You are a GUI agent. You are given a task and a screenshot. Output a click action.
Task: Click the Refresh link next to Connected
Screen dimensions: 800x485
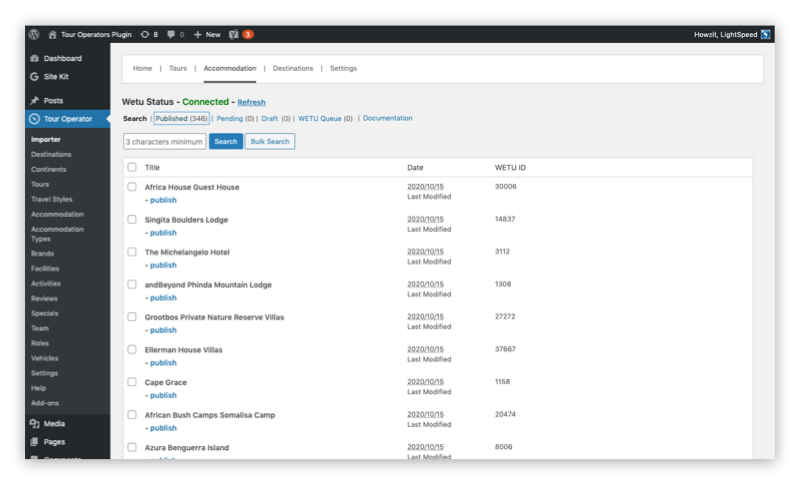pos(251,103)
